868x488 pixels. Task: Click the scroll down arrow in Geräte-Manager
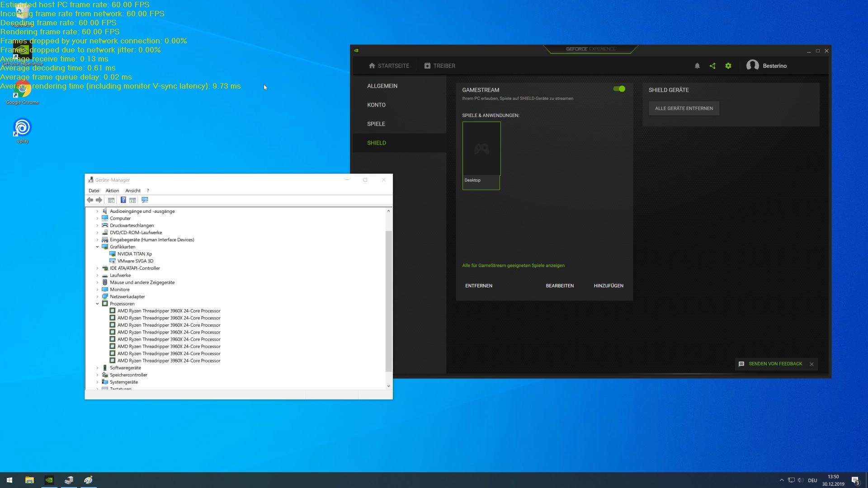point(388,386)
